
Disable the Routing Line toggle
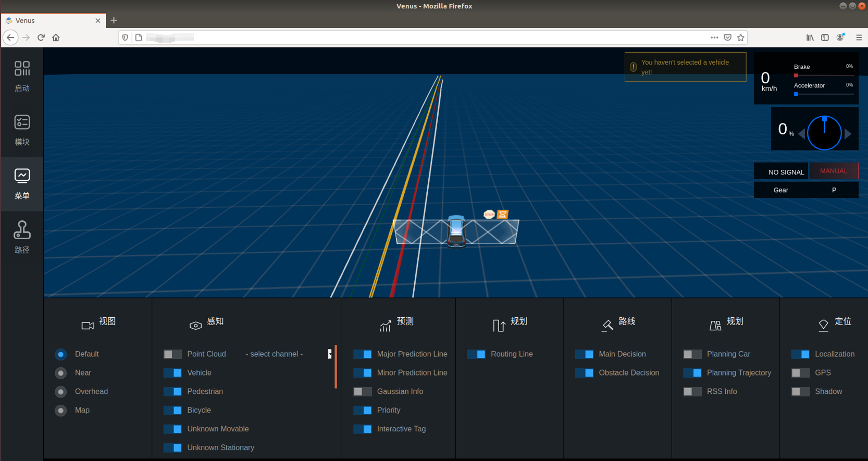476,354
